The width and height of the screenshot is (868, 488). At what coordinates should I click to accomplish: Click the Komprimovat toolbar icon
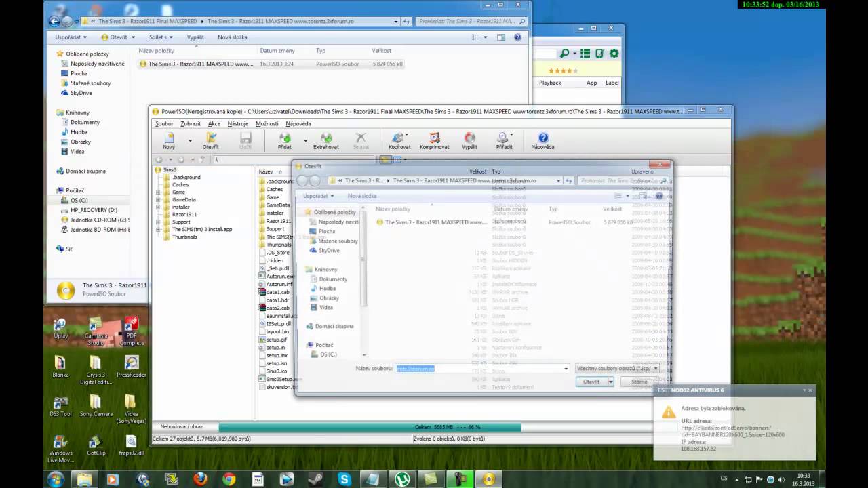pos(435,141)
